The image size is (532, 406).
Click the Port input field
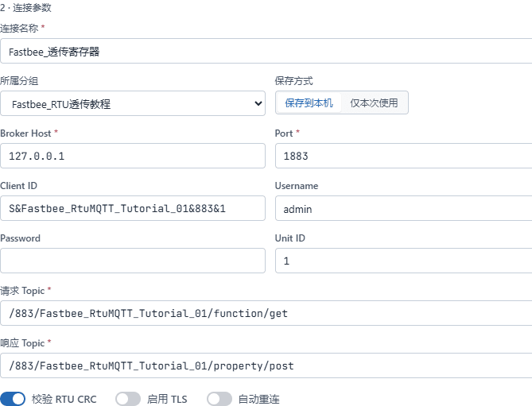point(403,156)
